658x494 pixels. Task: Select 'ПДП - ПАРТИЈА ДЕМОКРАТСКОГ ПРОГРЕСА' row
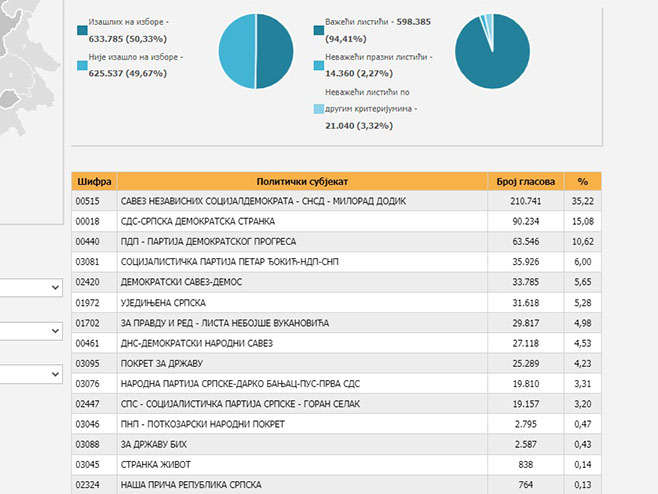pos(336,241)
